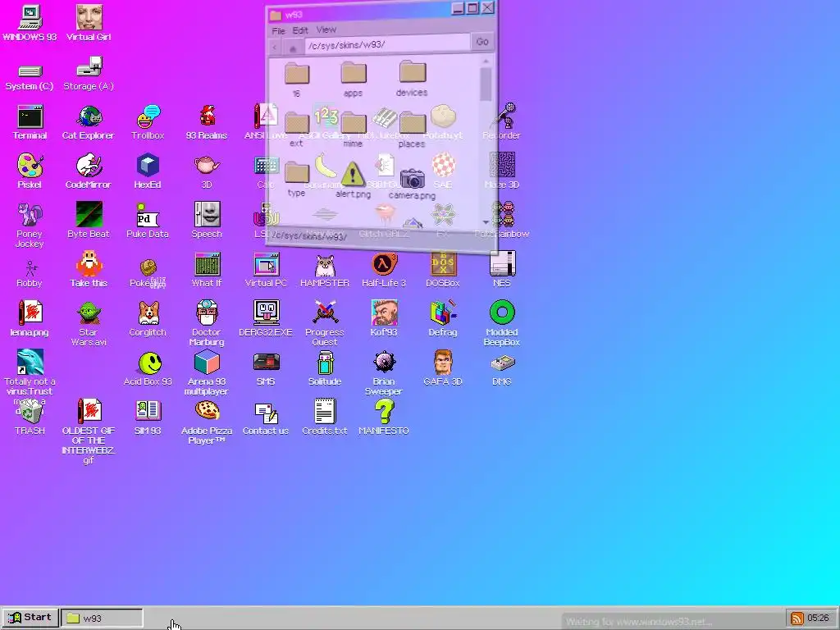This screenshot has width=840, height=630.
Task: Open File menu in w93 window
Action: pos(278,31)
